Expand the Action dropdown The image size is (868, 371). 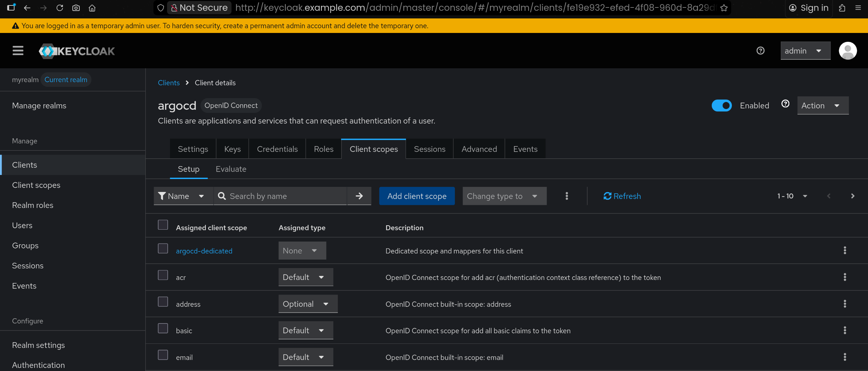pyautogui.click(x=823, y=106)
